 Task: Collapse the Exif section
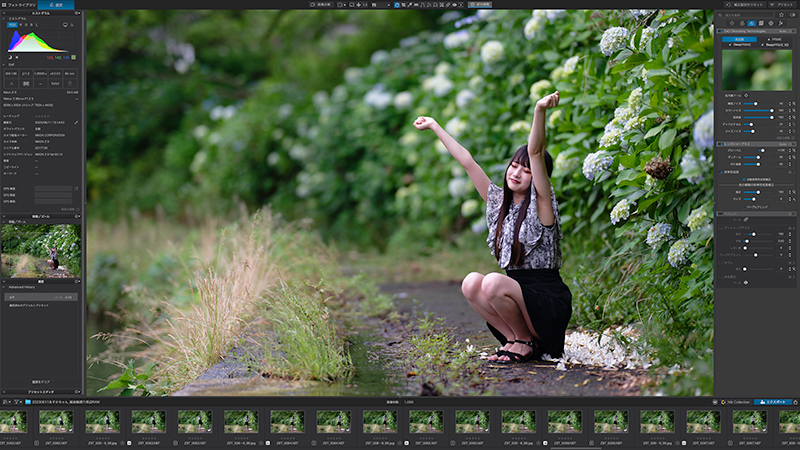coord(4,65)
